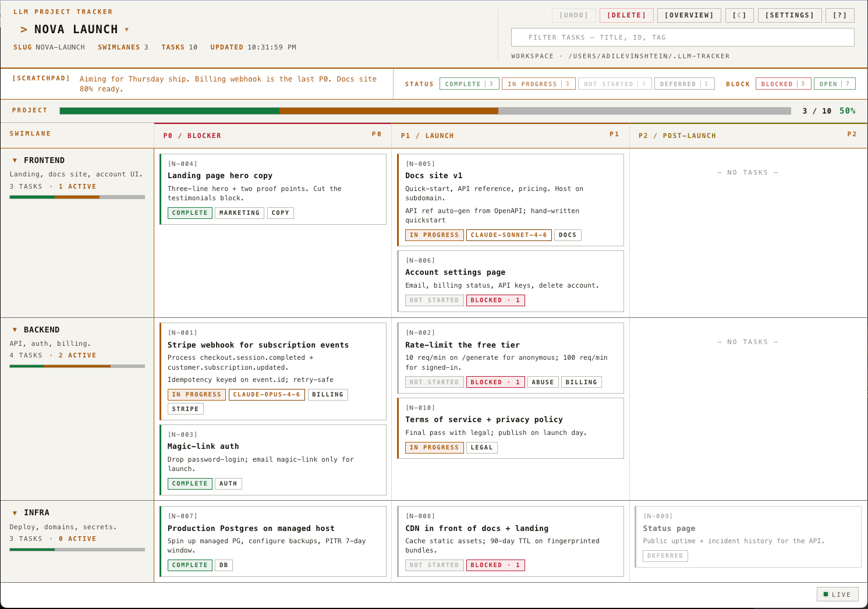This screenshot has width=868, height=609.
Task: Toggle the DEFERRED status filter
Action: [x=685, y=83]
